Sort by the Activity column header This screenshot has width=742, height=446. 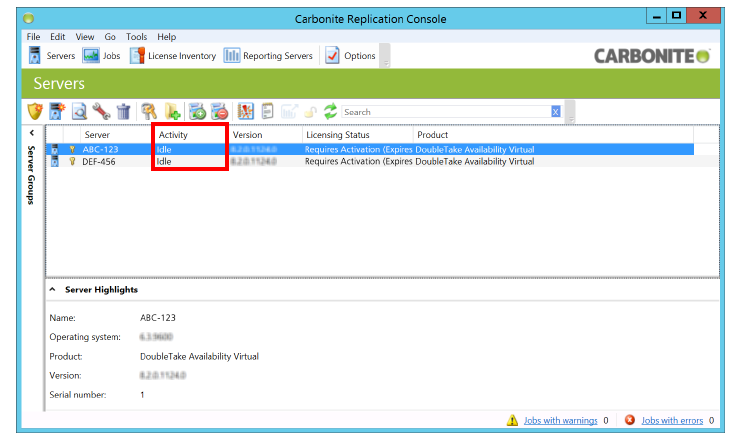[x=190, y=135]
